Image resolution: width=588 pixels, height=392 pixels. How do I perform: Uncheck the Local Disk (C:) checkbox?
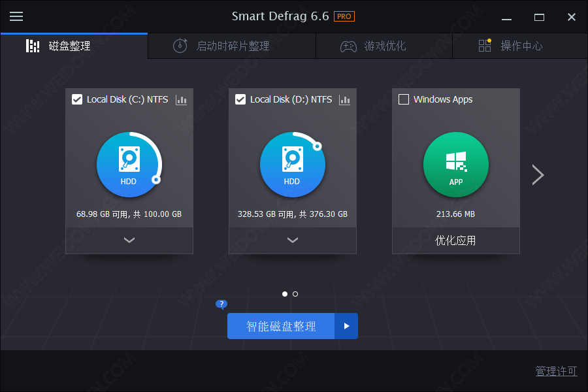point(77,99)
